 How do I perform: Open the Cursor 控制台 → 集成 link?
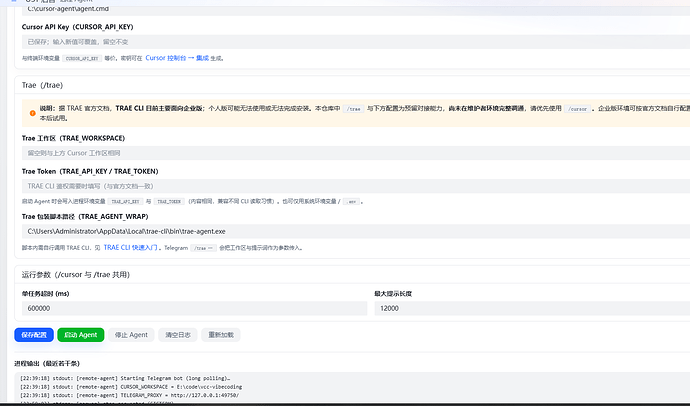177,58
